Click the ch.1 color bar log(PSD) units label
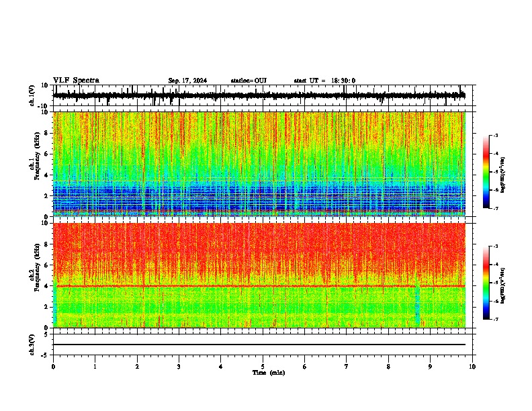Image resolution: width=532 pixels, height=411 pixels. pos(503,175)
